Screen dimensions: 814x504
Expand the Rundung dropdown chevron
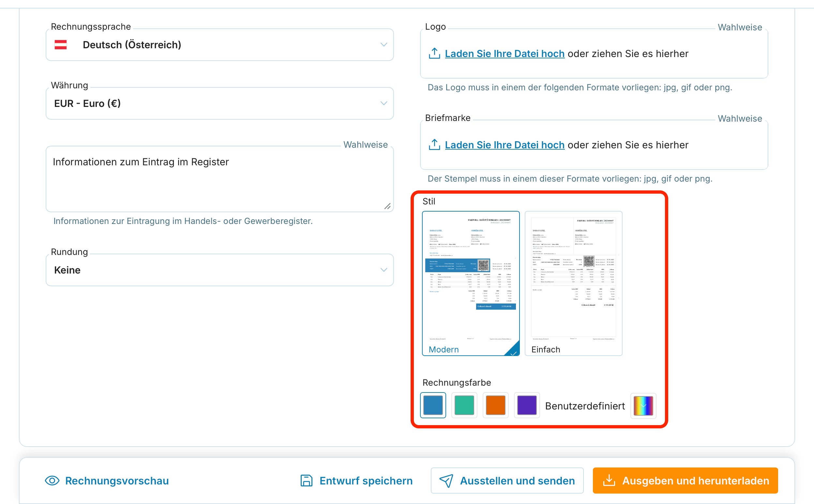pos(384,270)
